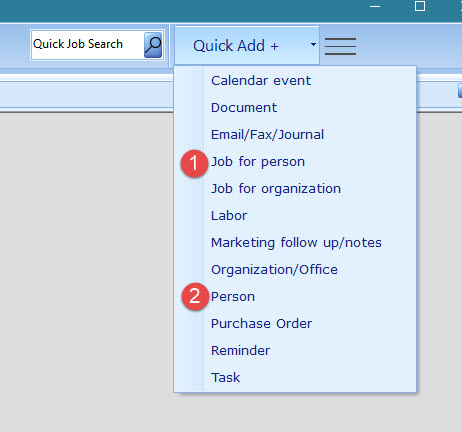462x432 pixels.
Task: Choose Task from the dropdown list
Action: (x=225, y=378)
